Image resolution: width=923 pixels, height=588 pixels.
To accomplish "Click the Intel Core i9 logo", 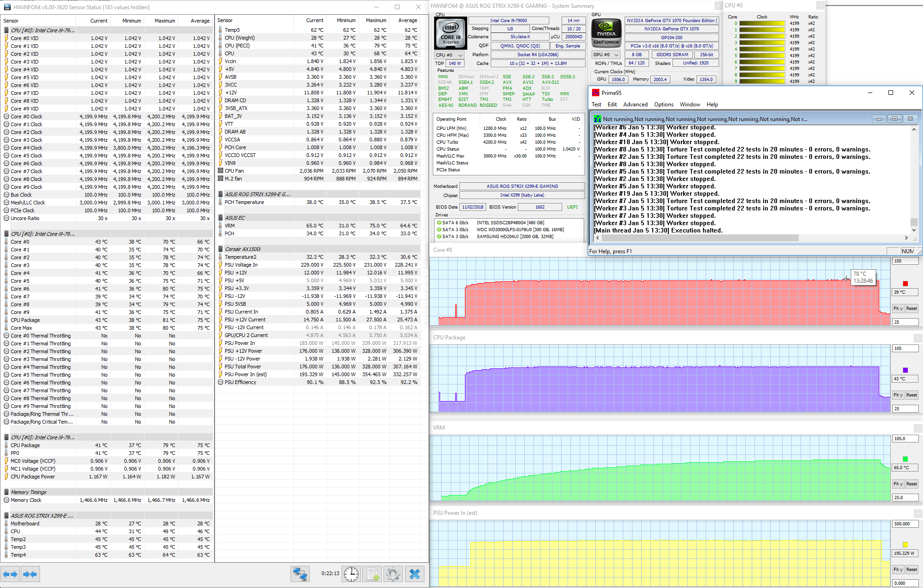I will (x=451, y=33).
